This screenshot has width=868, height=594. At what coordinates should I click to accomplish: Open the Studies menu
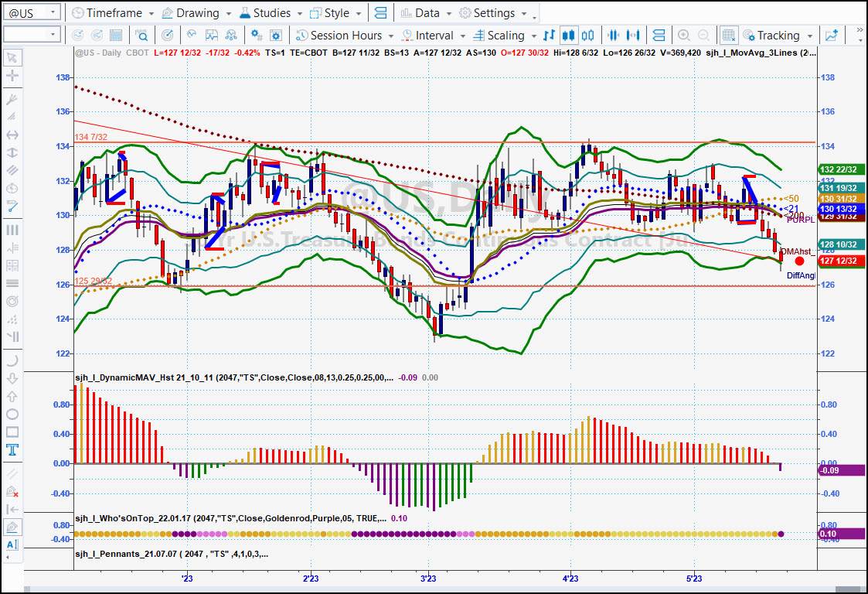coord(271,12)
